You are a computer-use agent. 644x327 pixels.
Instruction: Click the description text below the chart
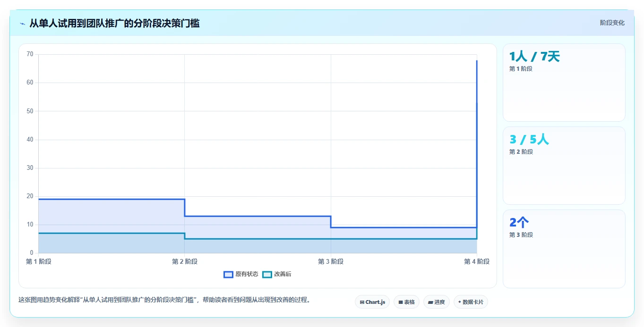click(x=164, y=300)
